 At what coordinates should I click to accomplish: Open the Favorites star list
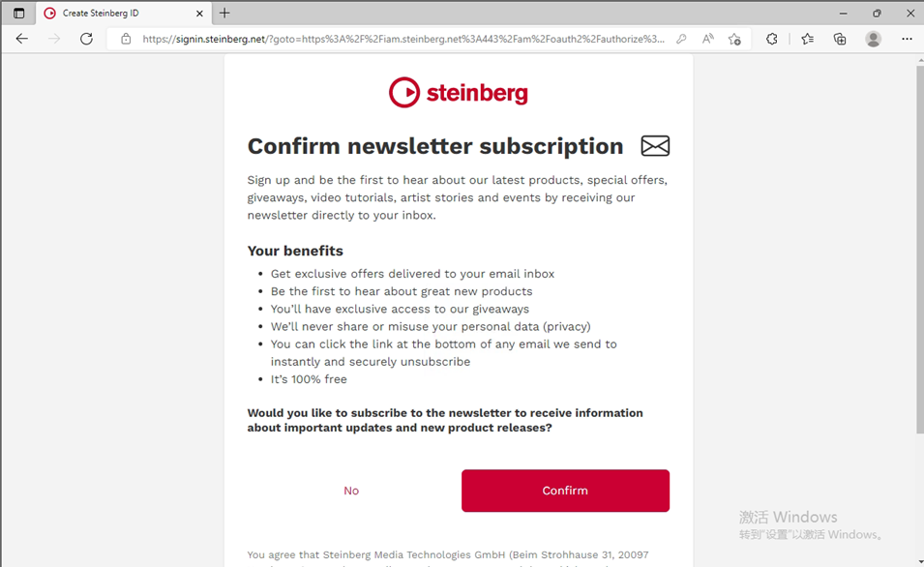tap(808, 39)
